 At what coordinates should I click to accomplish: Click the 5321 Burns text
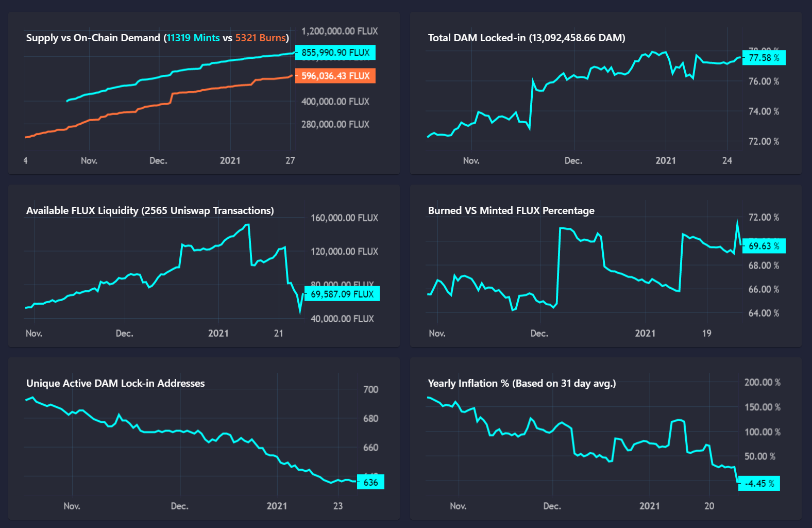(x=261, y=38)
